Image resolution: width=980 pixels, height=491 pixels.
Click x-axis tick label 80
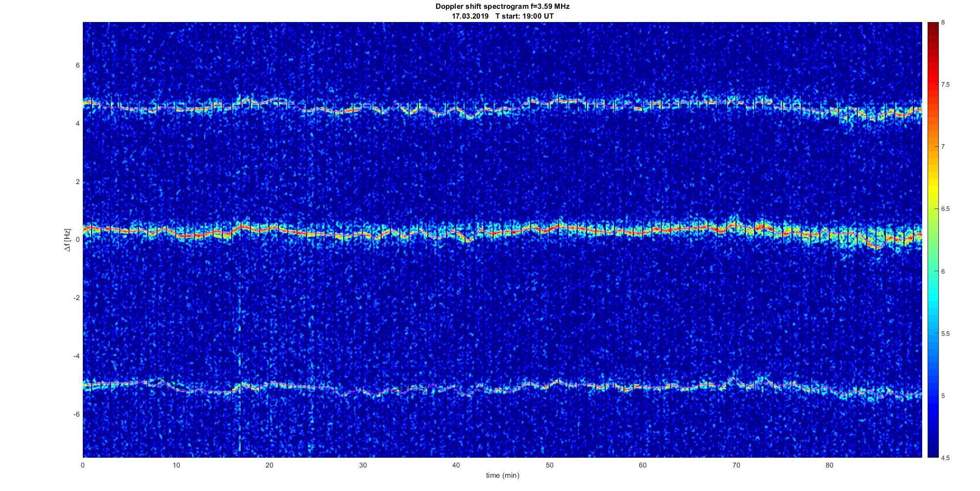click(829, 465)
